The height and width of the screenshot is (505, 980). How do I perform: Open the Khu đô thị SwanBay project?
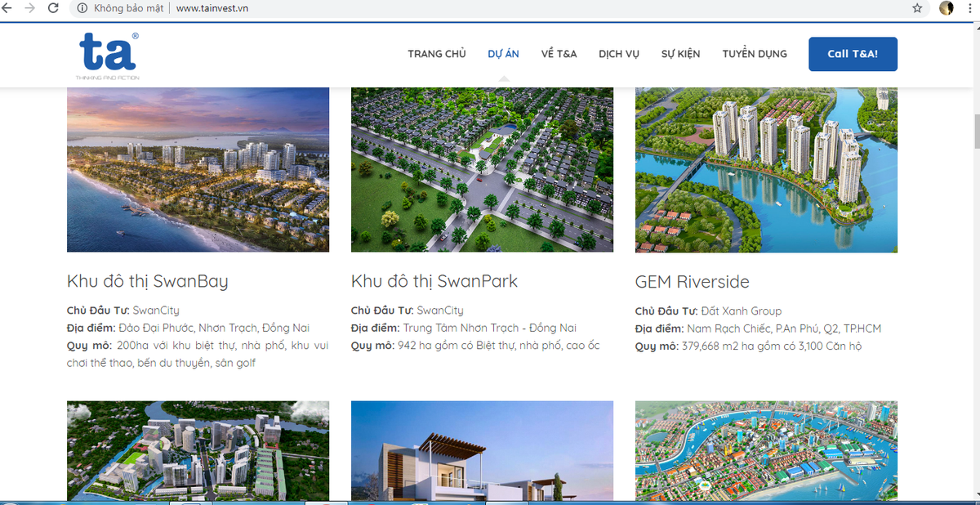coord(148,281)
